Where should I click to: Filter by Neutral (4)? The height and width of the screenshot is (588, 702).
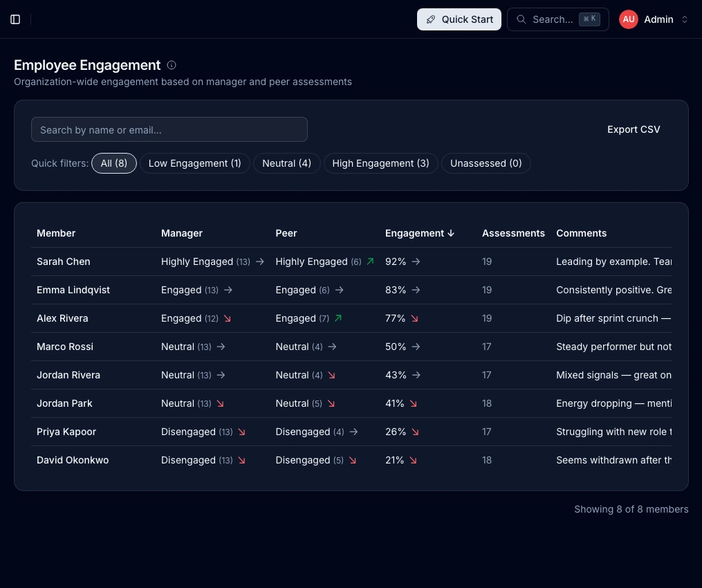[286, 163]
